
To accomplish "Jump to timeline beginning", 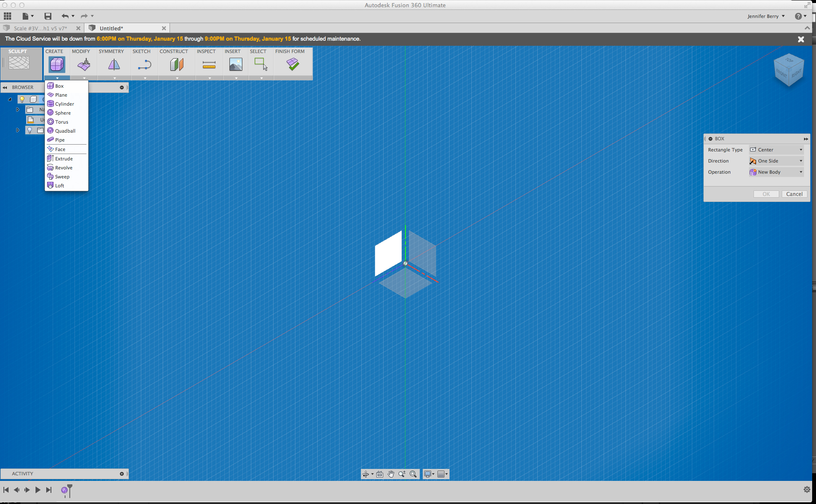I will tap(6, 490).
